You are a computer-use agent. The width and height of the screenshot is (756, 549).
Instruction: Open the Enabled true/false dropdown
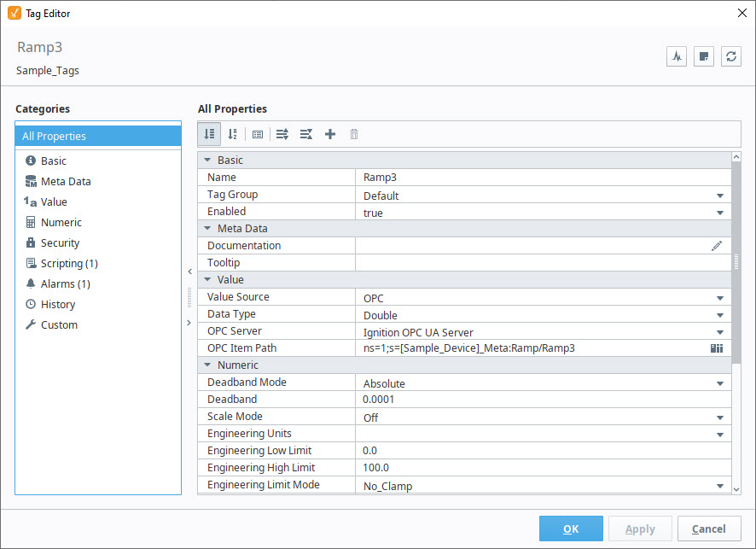(x=720, y=213)
